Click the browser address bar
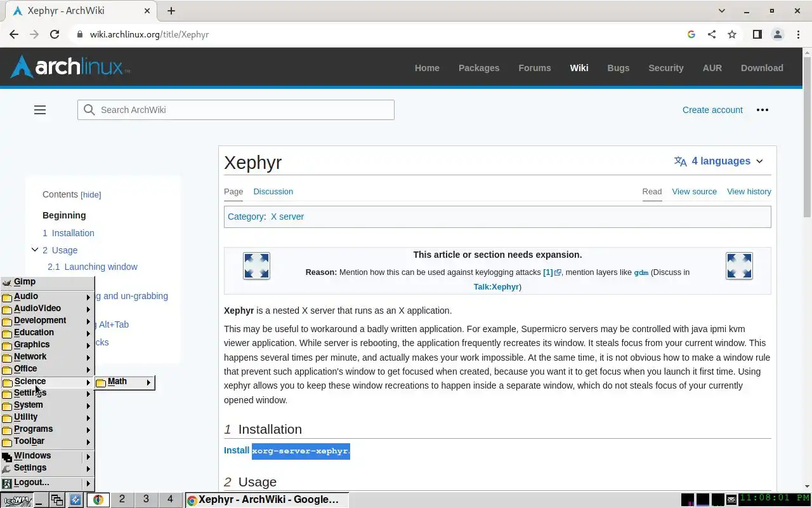The width and height of the screenshot is (812, 508). [381, 34]
